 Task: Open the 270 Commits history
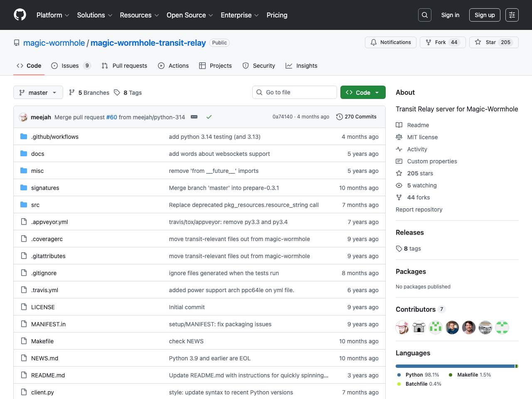[356, 117]
